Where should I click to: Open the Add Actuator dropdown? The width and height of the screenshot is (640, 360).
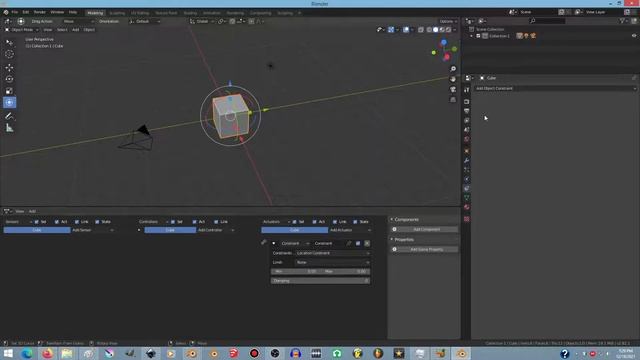tap(350, 230)
